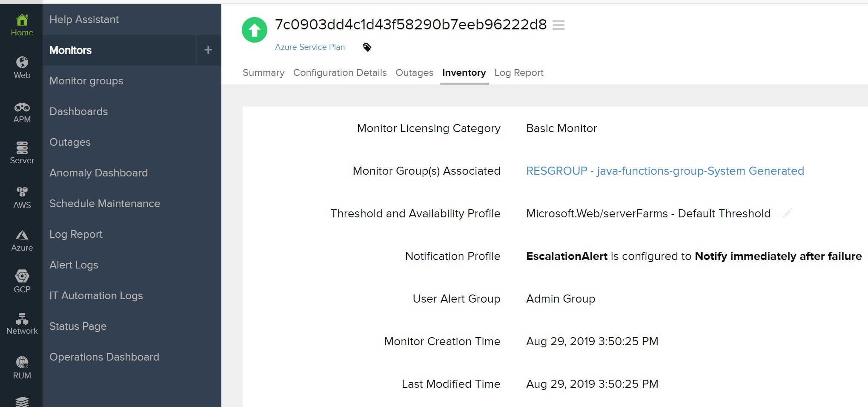
Task: Switch to the Log Report tab
Action: tap(519, 73)
